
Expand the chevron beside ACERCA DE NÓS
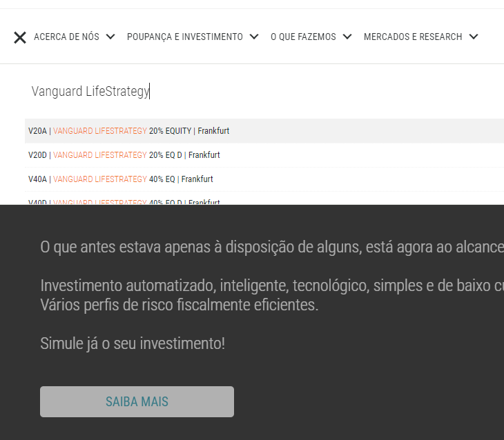110,37
